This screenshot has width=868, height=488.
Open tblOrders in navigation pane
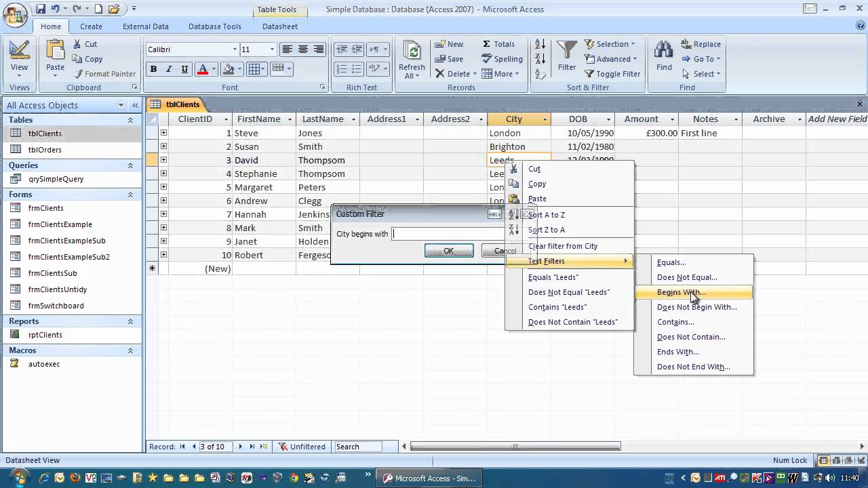point(45,150)
